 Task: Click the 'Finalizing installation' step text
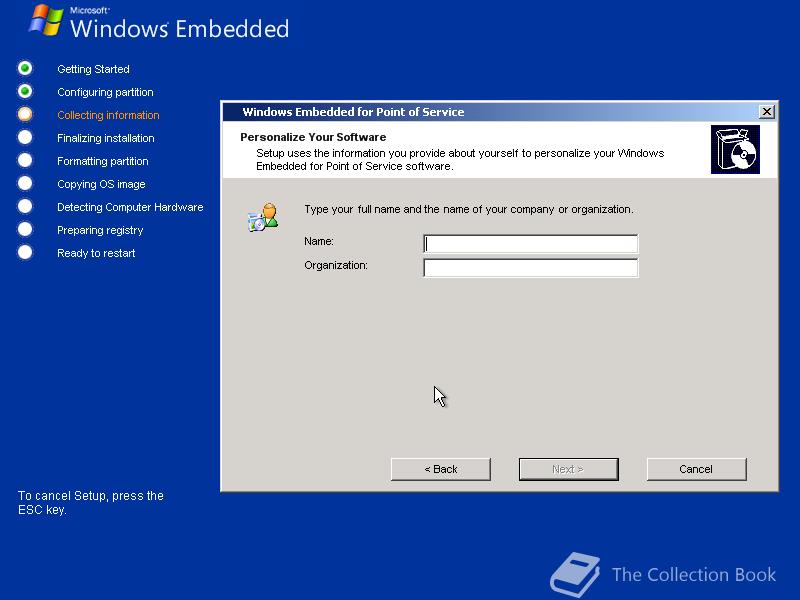[x=106, y=138]
